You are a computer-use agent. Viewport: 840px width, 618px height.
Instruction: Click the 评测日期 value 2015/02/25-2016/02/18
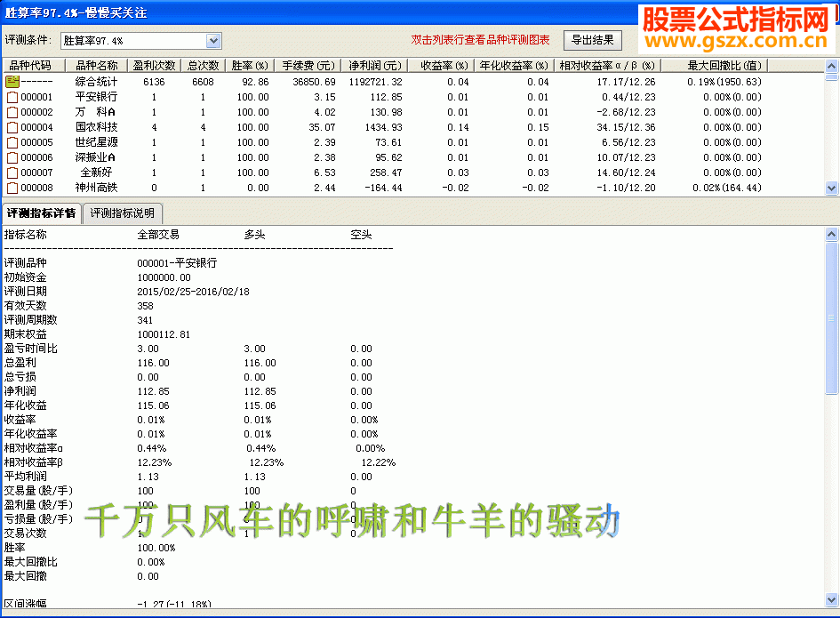194,292
